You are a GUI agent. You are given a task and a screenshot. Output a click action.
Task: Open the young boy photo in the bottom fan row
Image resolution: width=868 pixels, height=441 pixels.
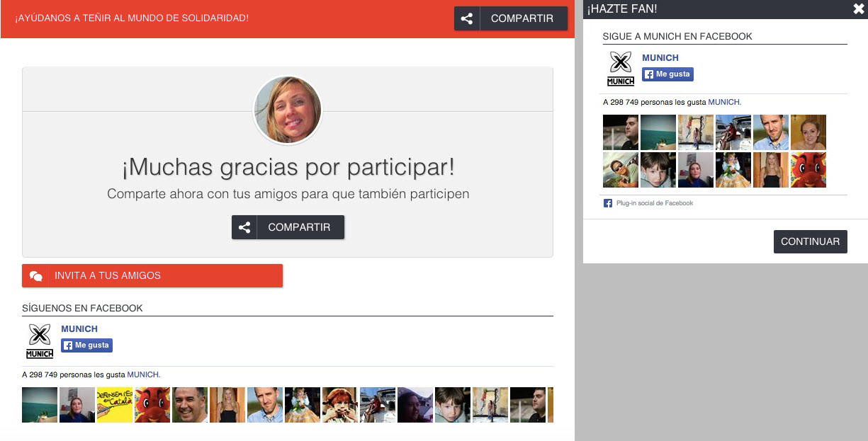(453, 405)
